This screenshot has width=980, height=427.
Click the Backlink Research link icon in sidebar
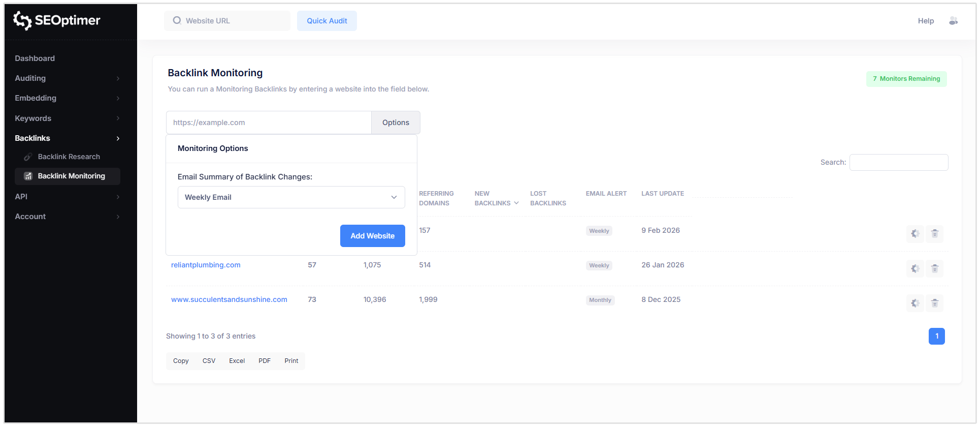28,157
